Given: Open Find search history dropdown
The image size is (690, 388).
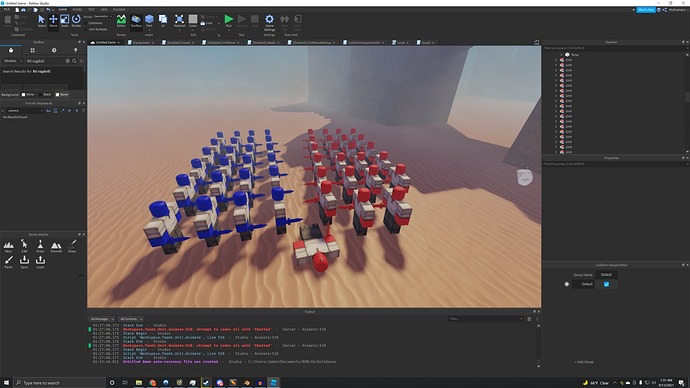Looking at the screenshot, I should pyautogui.click(x=42, y=111).
